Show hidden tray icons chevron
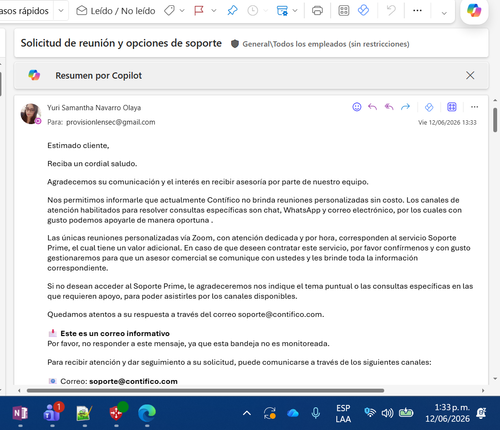500x430 pixels. (x=247, y=413)
